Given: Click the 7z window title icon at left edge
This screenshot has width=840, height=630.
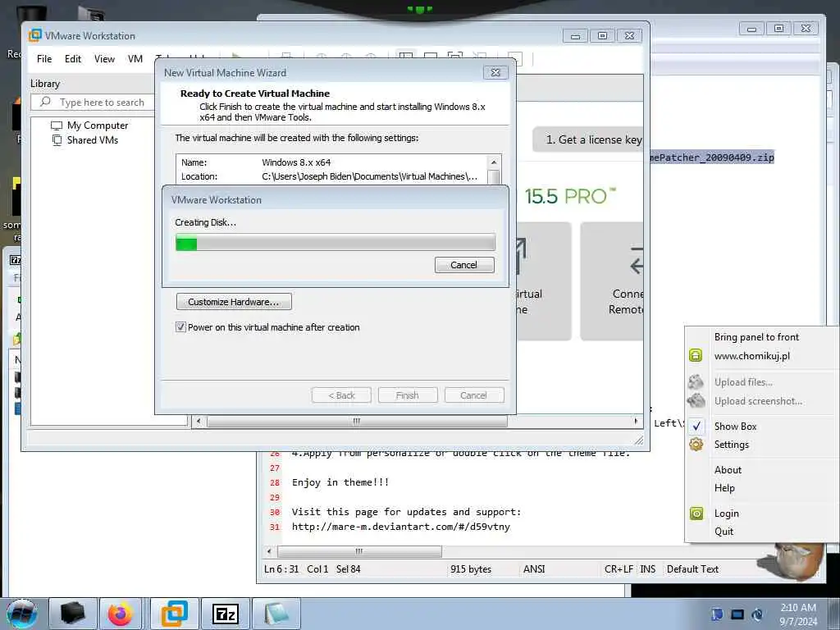Looking at the screenshot, I should pyautogui.click(x=16, y=260).
